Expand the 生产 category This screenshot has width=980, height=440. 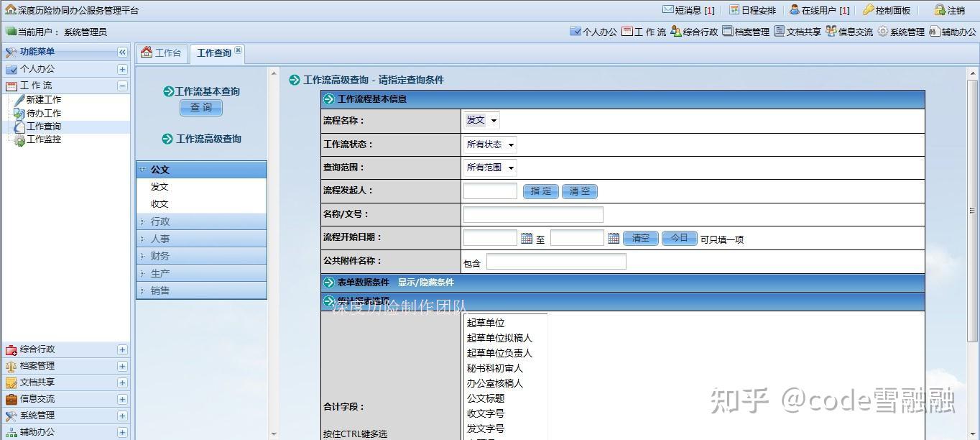coord(201,273)
